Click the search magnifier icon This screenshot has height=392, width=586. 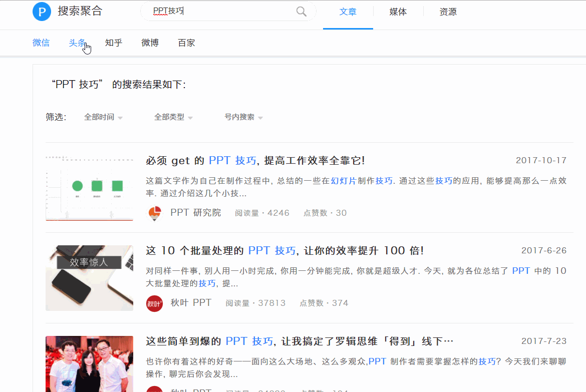pyautogui.click(x=301, y=12)
